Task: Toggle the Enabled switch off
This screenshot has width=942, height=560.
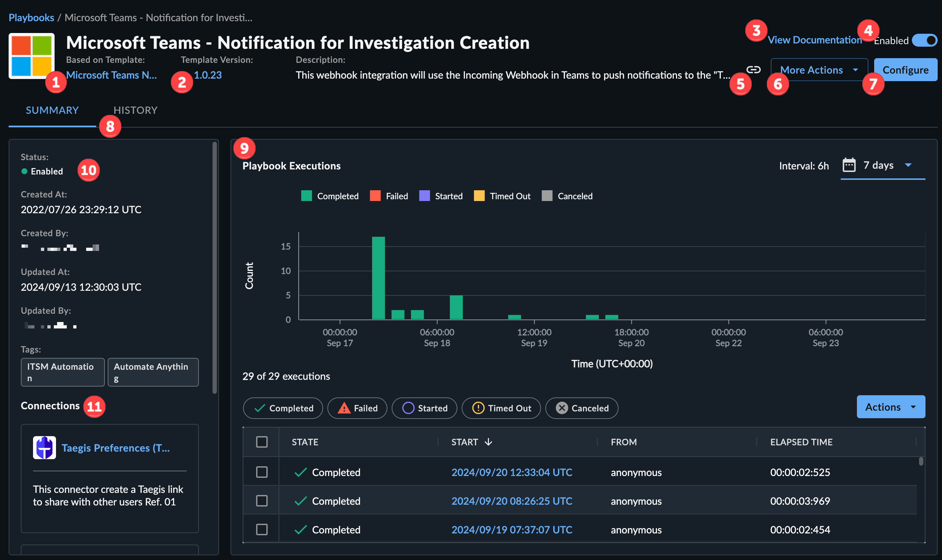Action: tap(924, 40)
